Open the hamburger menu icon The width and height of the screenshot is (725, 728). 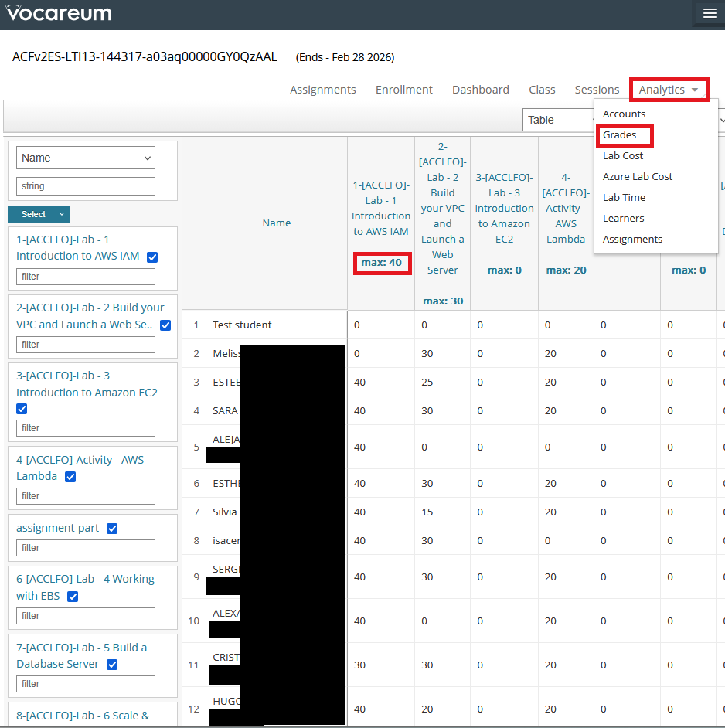[710, 13]
